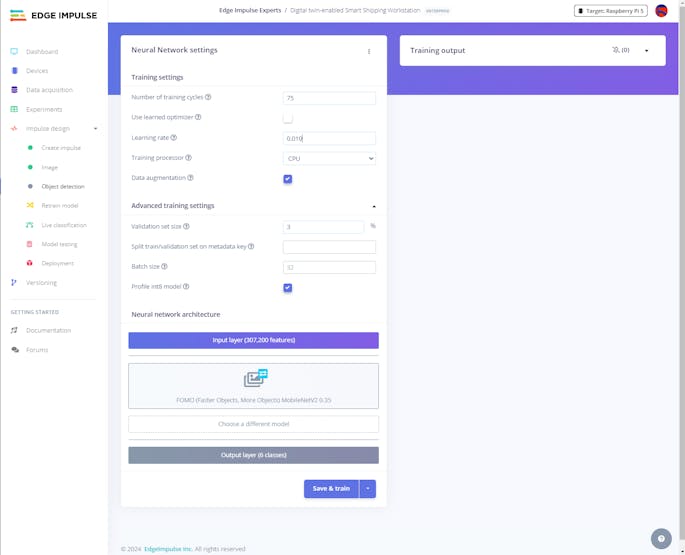Open the Save & train dropdown arrow

[x=368, y=489]
